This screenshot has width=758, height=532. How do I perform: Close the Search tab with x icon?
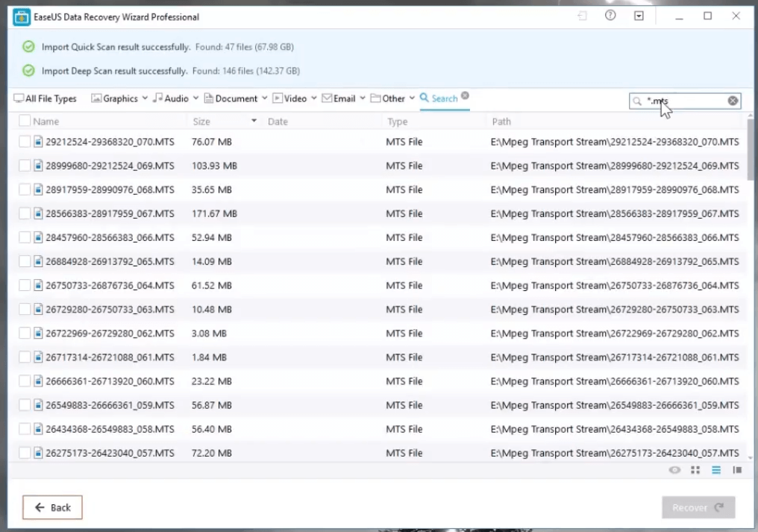(465, 96)
